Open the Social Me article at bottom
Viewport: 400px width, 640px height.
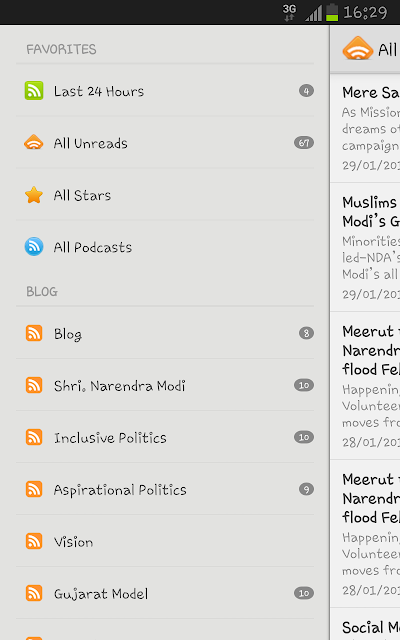(x=365, y=624)
